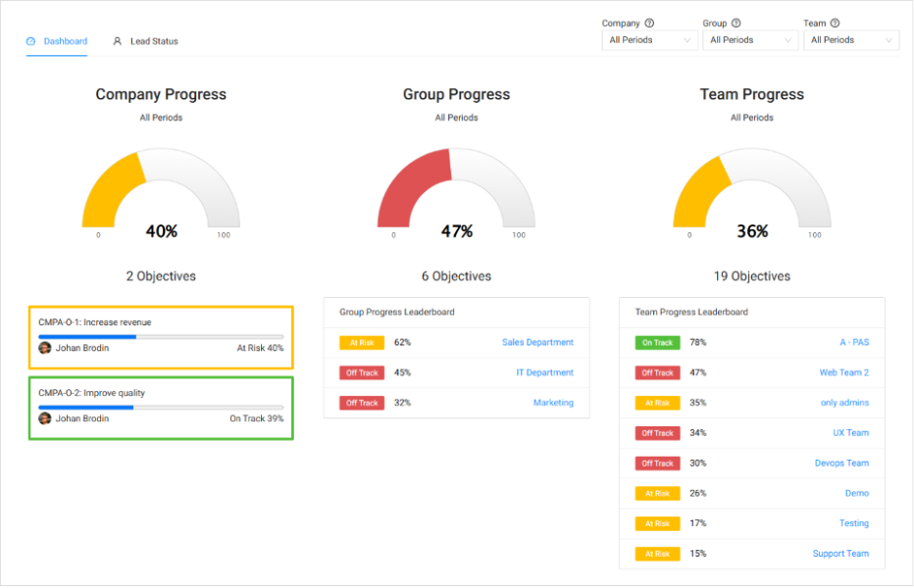
Task: Open the Sales Department link
Action: [x=537, y=343]
